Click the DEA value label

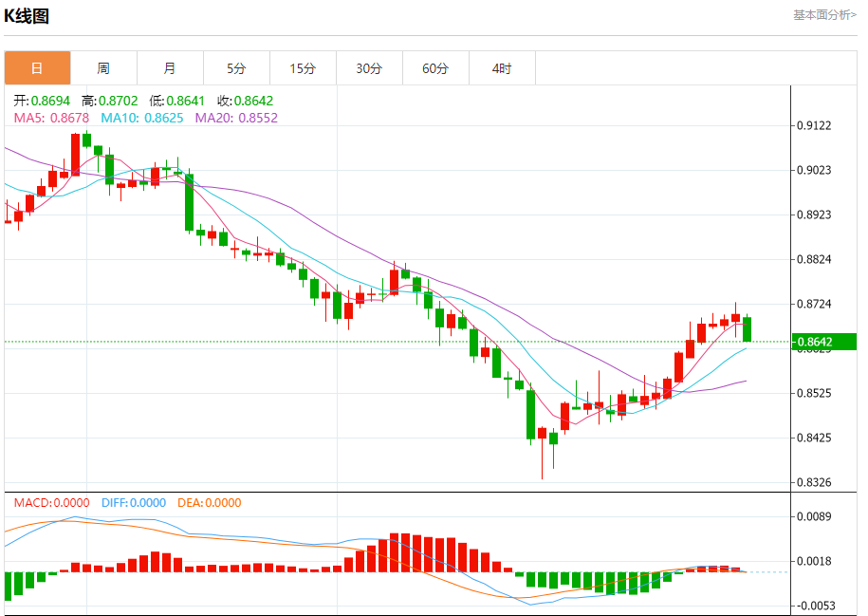coord(210,503)
